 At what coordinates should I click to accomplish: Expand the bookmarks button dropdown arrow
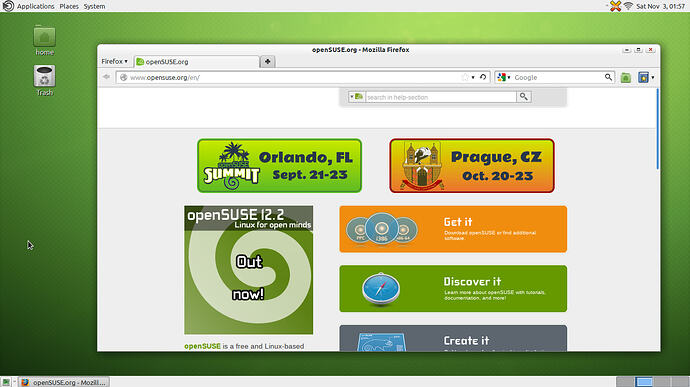653,77
